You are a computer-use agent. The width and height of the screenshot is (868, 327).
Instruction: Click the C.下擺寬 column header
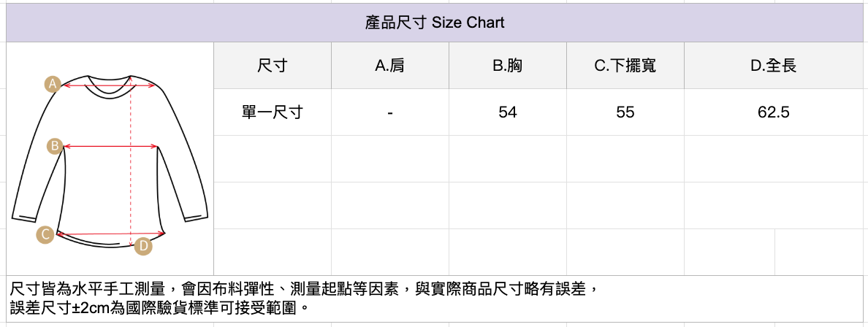[625, 66]
